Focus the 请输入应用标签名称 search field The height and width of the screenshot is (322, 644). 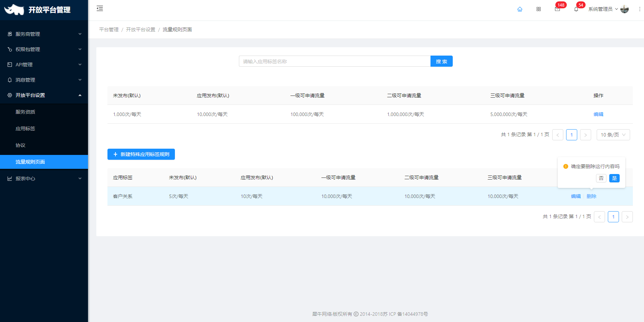335,61
